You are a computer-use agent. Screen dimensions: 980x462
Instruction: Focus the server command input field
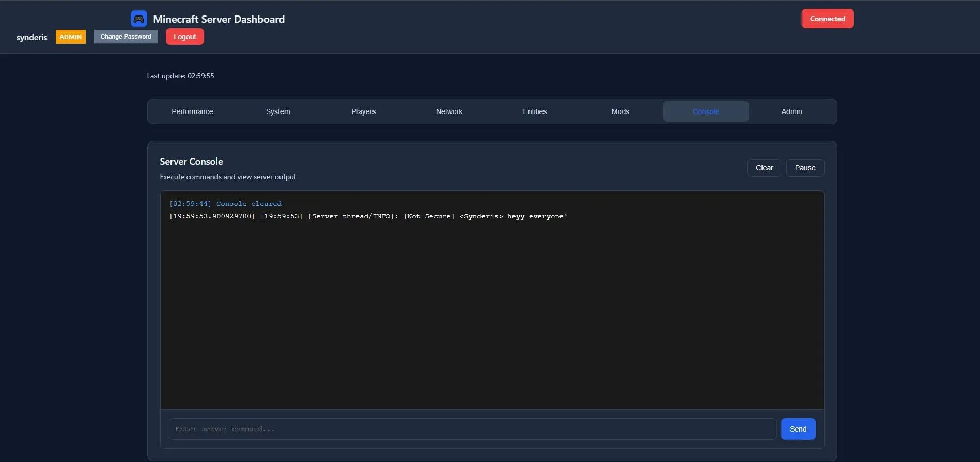pos(473,429)
